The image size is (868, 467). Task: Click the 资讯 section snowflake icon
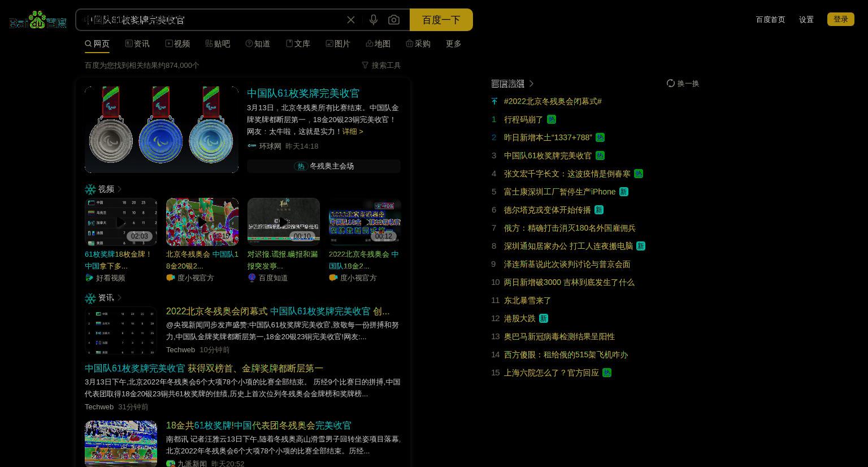pyautogui.click(x=90, y=298)
